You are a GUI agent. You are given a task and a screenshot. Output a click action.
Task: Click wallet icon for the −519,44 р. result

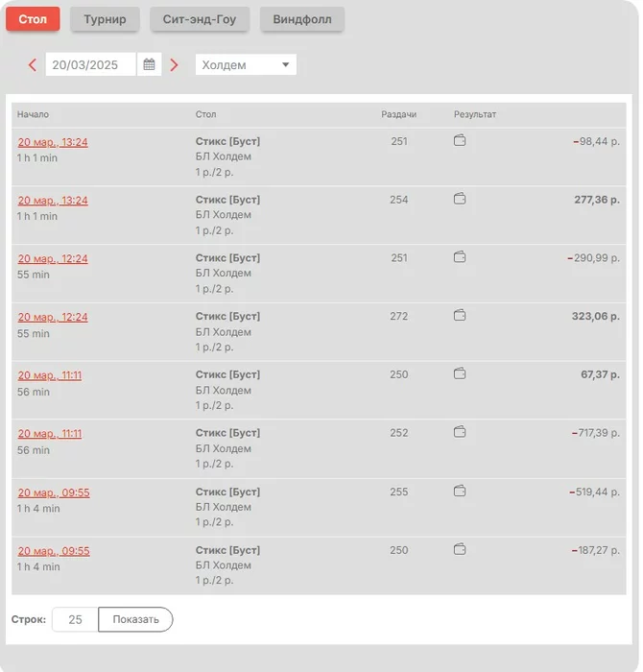(x=460, y=492)
